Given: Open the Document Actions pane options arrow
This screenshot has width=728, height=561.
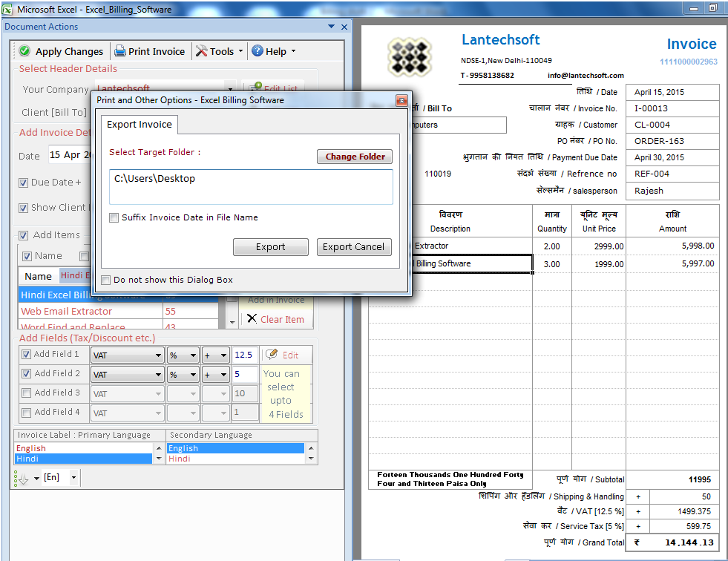Looking at the screenshot, I should click(331, 27).
